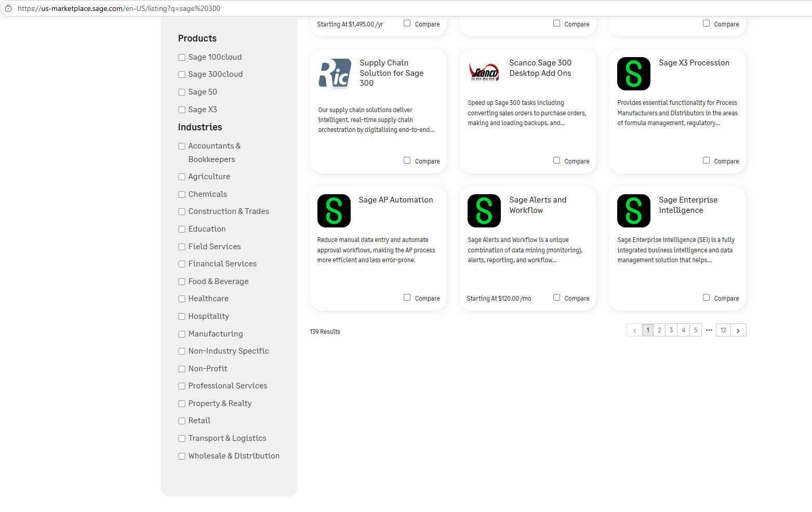812x512 pixels.
Task: Tick the Sage X3 product filter
Action: click(182, 110)
